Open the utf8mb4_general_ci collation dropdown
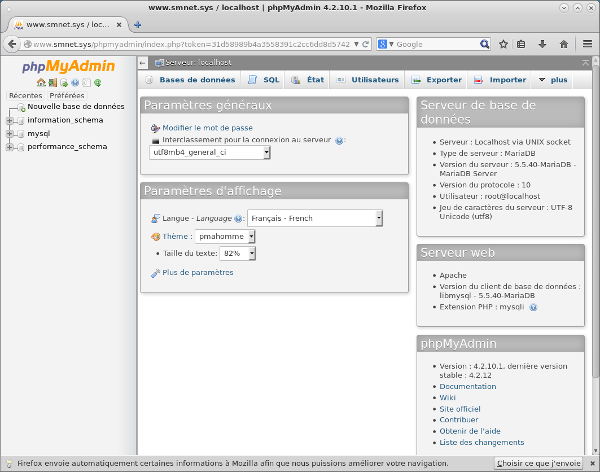 [210, 152]
